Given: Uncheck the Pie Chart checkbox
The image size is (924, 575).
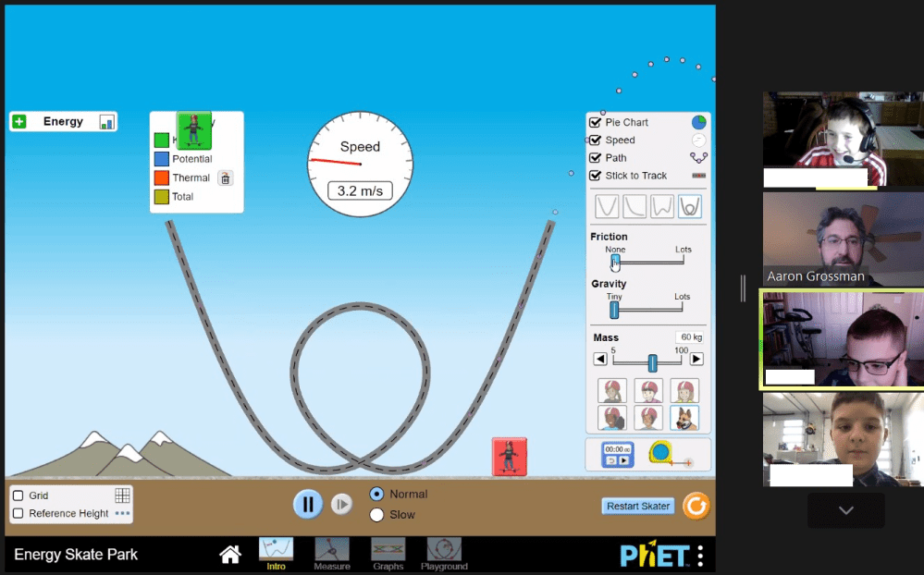Looking at the screenshot, I should (x=596, y=123).
